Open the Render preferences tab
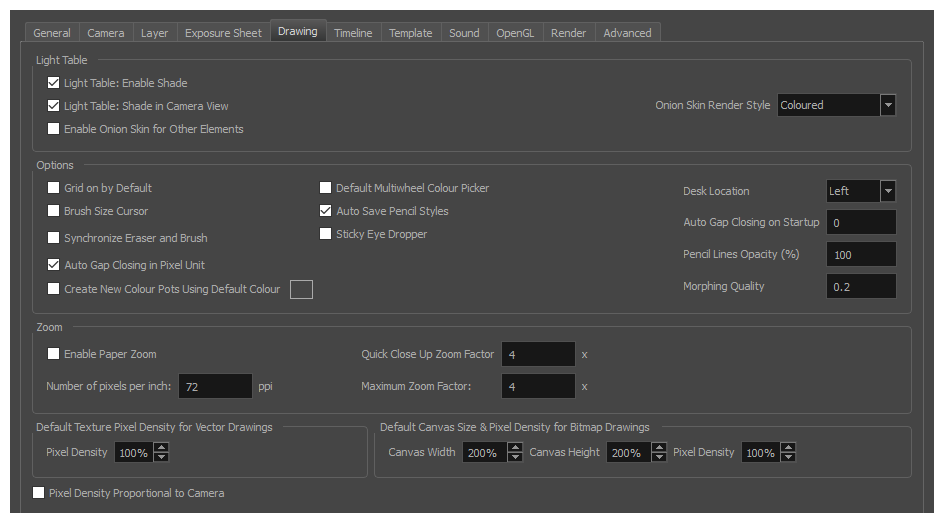This screenshot has width=944, height=523. [x=568, y=33]
